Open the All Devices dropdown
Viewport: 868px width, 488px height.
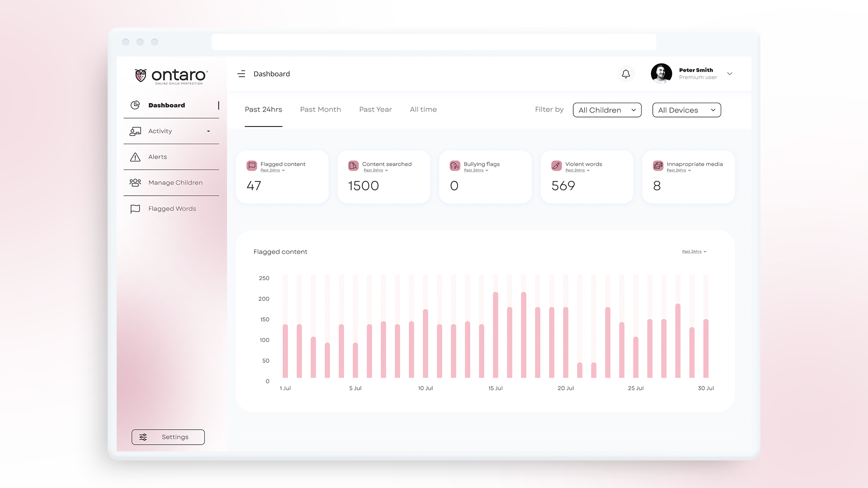[x=686, y=110]
